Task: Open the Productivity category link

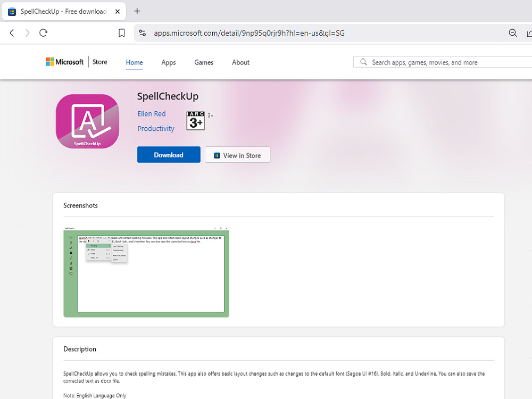Action: click(x=156, y=128)
